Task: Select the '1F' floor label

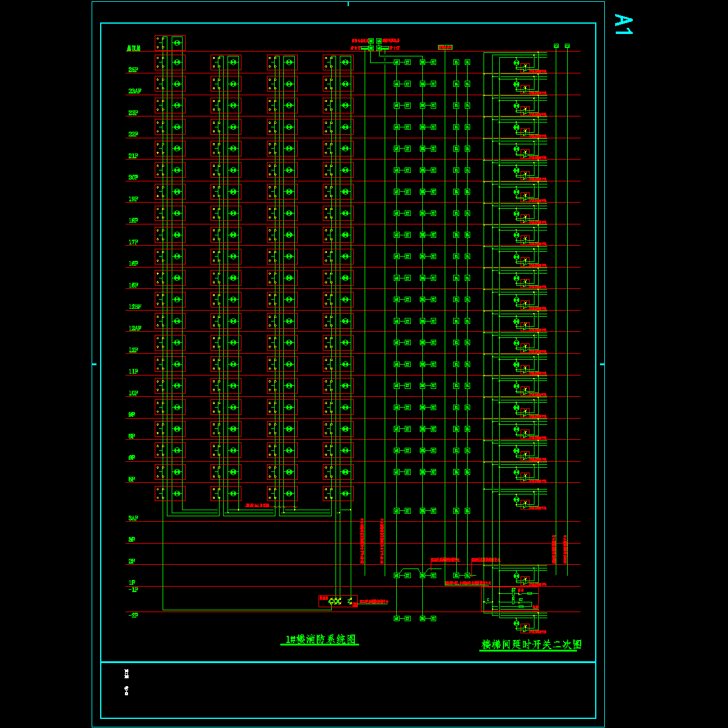Action: pyautogui.click(x=131, y=582)
